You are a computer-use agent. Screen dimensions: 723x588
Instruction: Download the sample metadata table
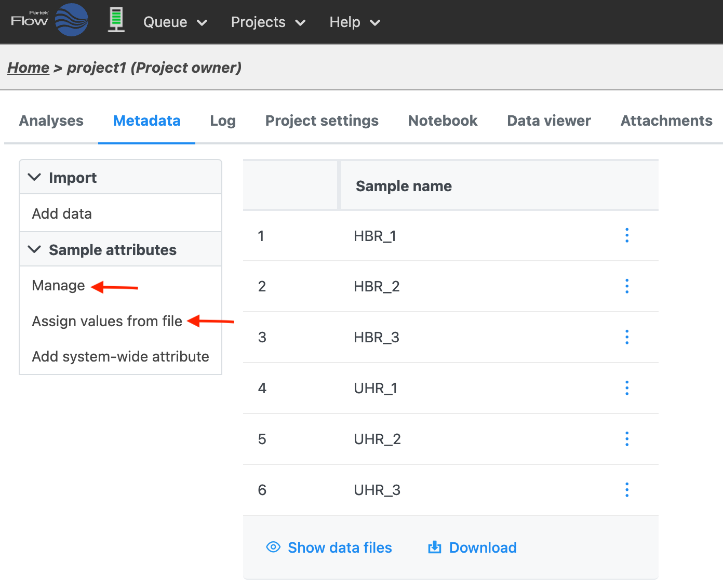472,547
